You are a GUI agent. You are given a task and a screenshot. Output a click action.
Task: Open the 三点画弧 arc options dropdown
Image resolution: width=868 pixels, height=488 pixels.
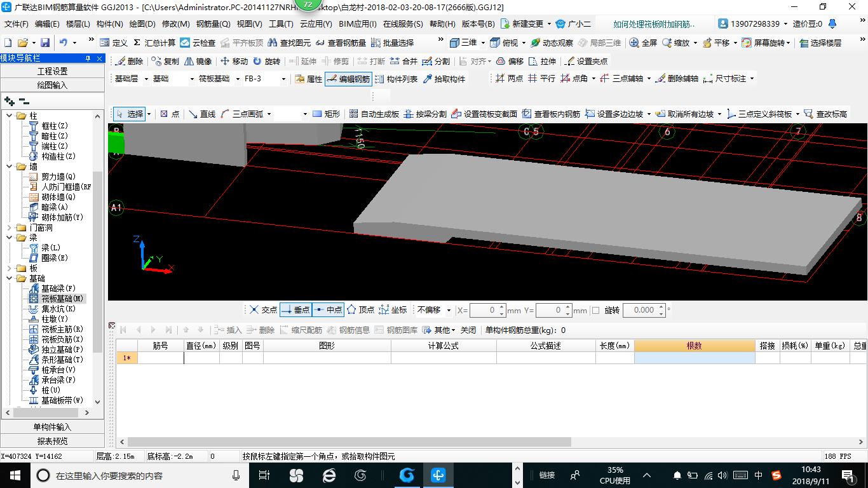(x=269, y=114)
